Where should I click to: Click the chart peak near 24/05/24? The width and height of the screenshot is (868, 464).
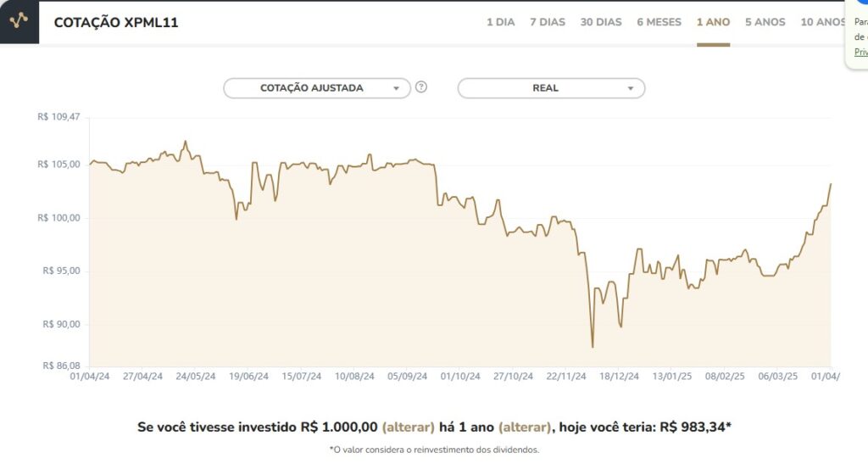tap(186, 142)
